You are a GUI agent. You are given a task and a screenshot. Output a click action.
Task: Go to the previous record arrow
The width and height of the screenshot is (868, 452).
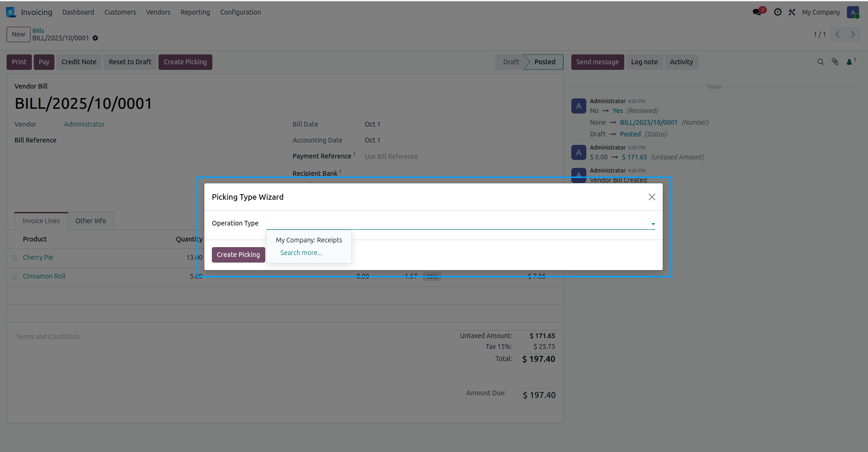[x=838, y=34]
